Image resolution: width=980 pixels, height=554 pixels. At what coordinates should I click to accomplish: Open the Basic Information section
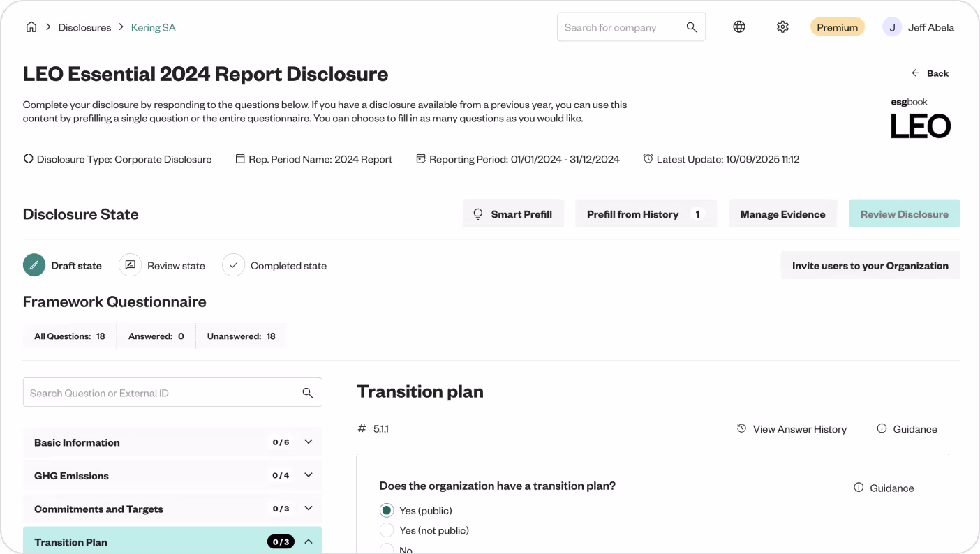tap(172, 442)
